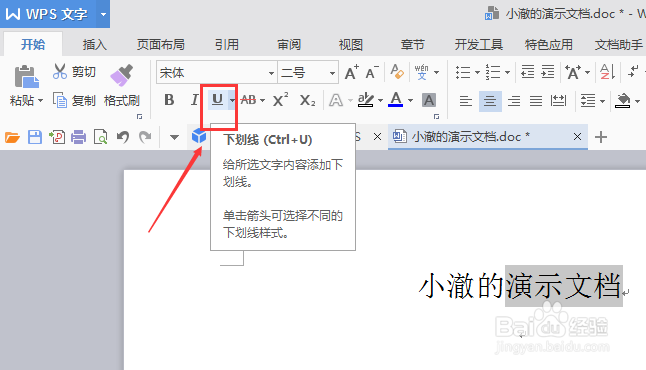Click the Cut scissors icon
The height and width of the screenshot is (370, 646).
pos(60,72)
